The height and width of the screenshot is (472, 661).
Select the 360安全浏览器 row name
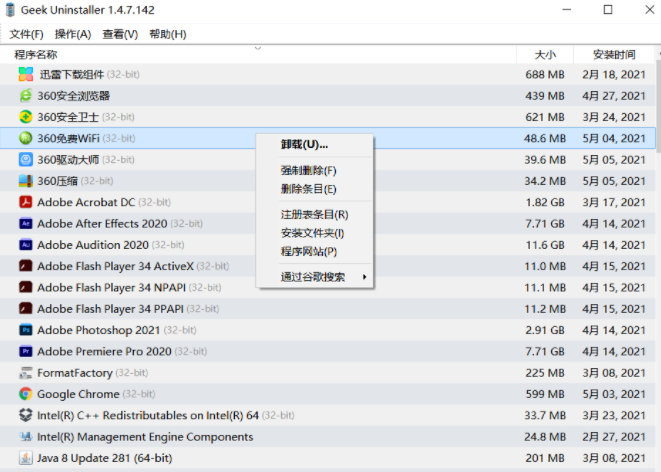tap(73, 96)
